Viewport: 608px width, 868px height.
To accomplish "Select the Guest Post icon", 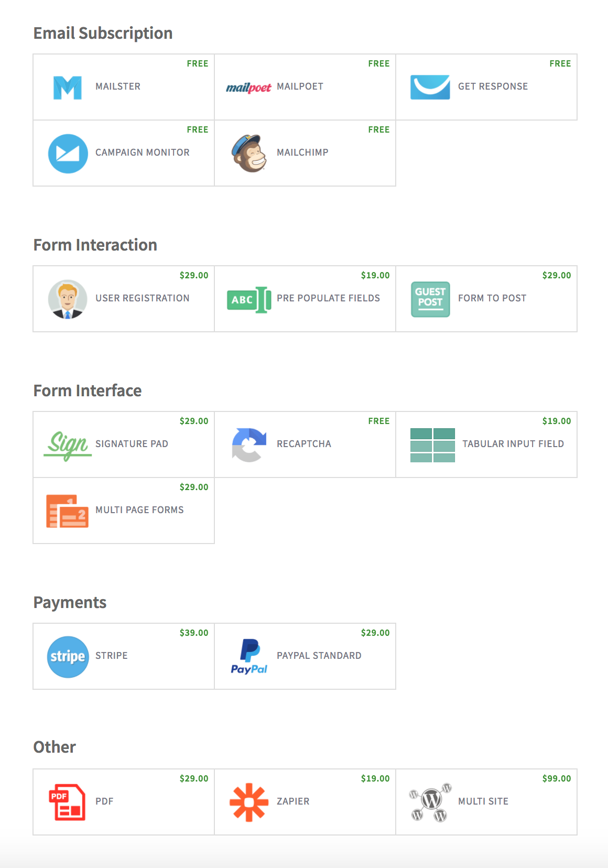I will [430, 299].
